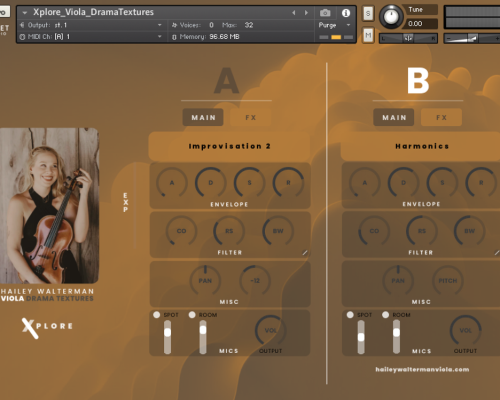Image resolution: width=500 pixels, height=400 pixels.
Task: Click the PAN knob in layer B
Action: click(x=398, y=281)
